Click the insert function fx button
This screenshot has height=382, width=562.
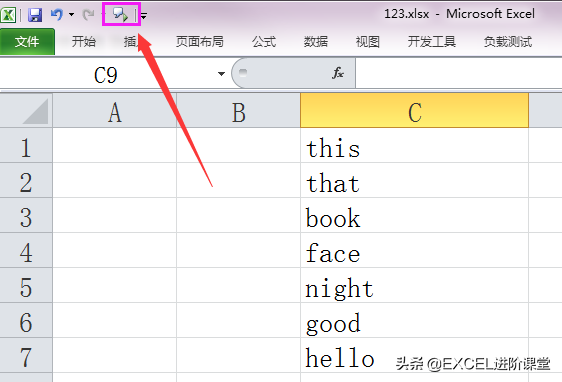point(338,73)
